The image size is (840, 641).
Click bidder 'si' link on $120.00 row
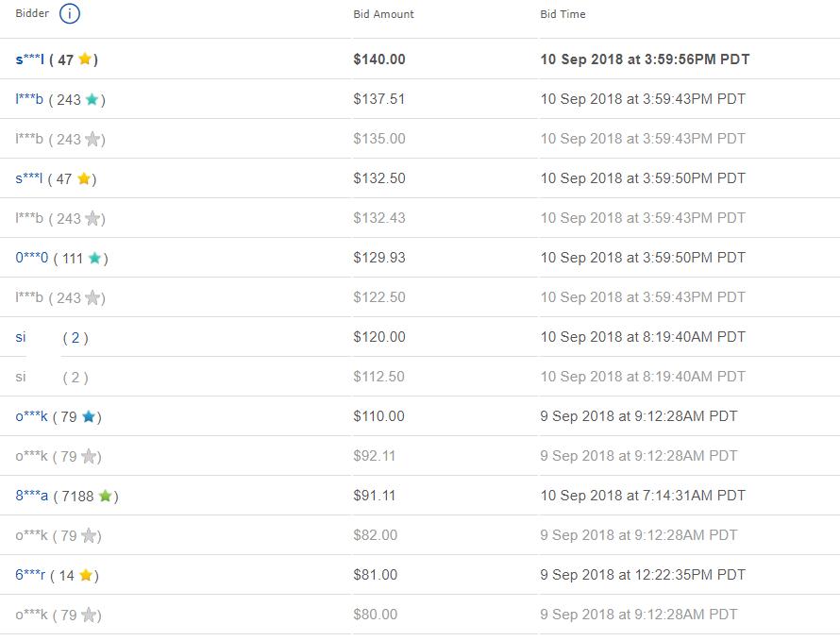click(x=21, y=337)
